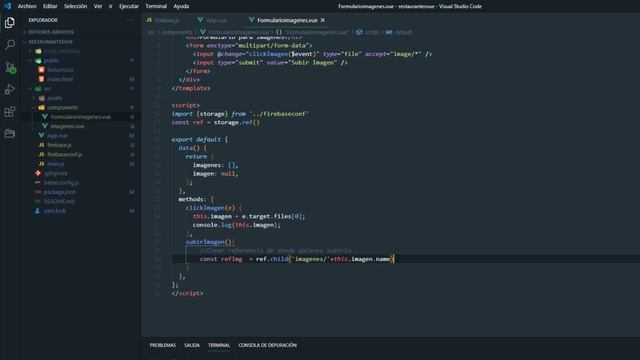Open package.json in the file tree
The image size is (640, 360).
pyautogui.click(x=60, y=192)
